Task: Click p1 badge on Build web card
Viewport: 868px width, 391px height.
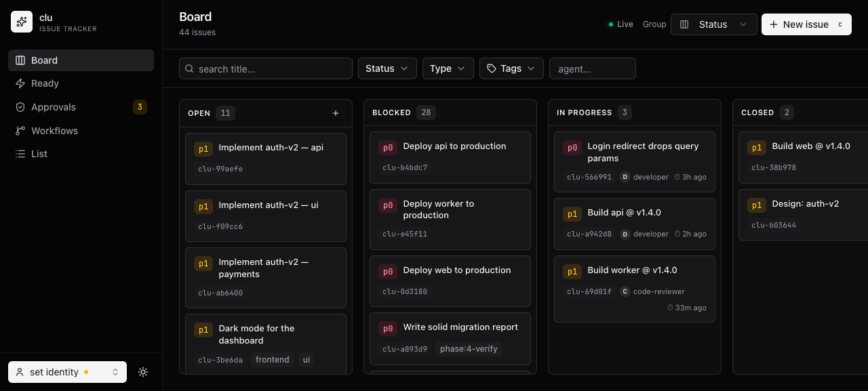Action: 757,147
